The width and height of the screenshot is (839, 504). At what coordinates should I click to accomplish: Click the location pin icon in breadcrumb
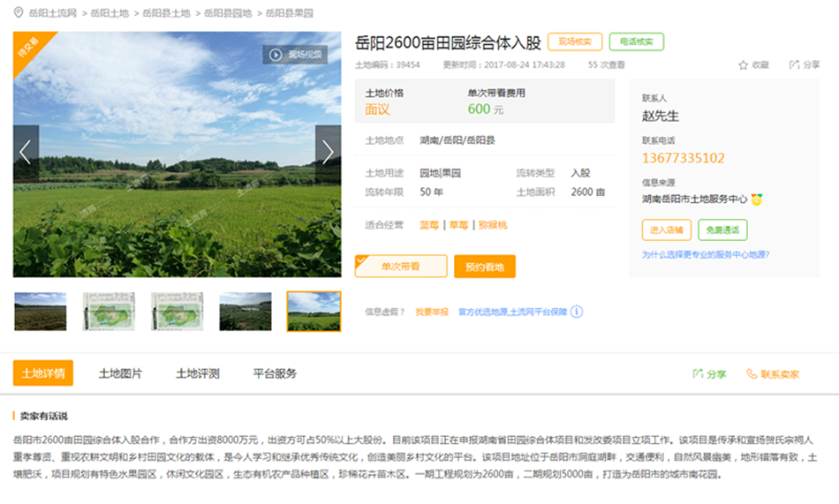point(19,13)
